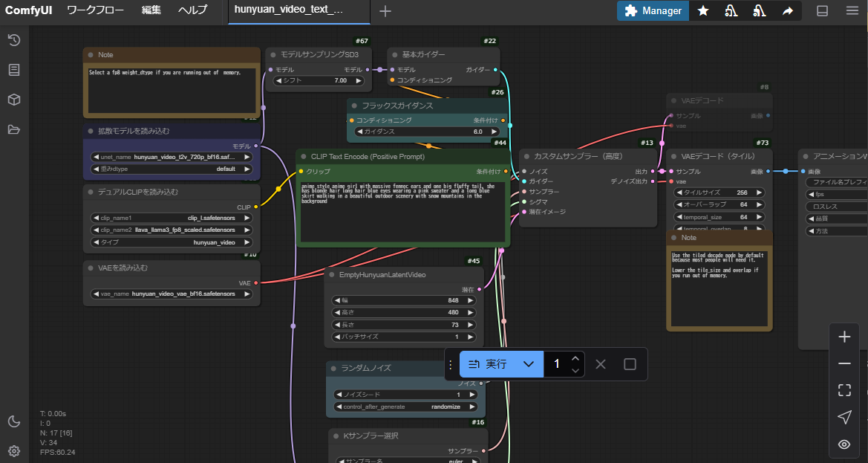Image resolution: width=868 pixels, height=463 pixels.
Task: Open the clip_name2 selector
Action: click(x=172, y=230)
